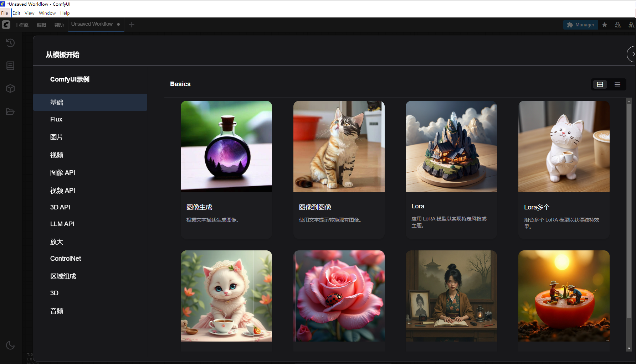Open the workflows folder icon

pos(10,111)
